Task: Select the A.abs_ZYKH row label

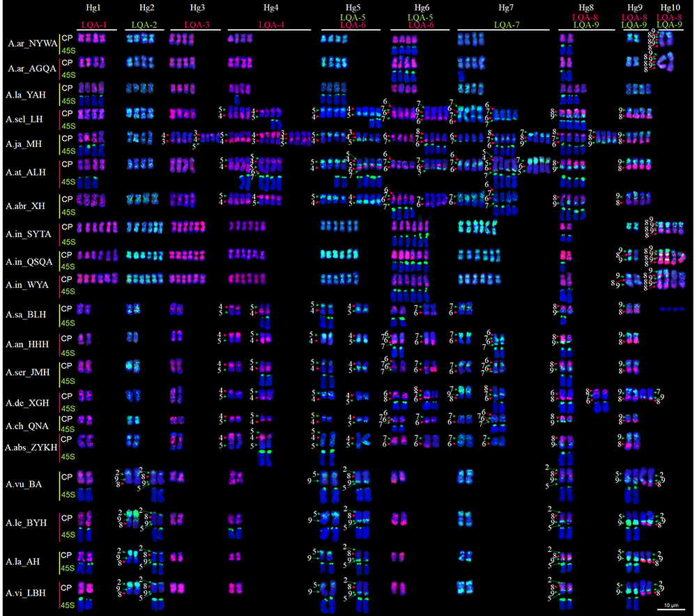Action: (31, 447)
